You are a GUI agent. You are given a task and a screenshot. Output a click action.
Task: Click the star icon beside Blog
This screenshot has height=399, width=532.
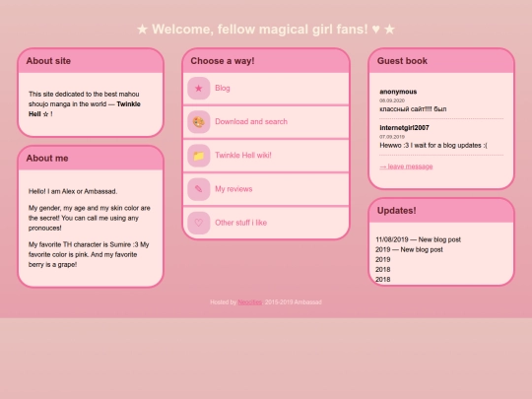(x=198, y=89)
